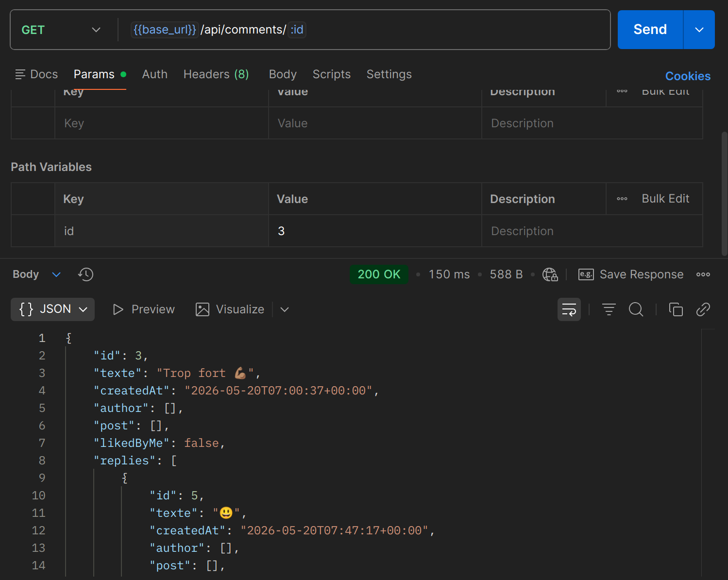The width and height of the screenshot is (728, 580).
Task: Click Save Response
Action: (642, 274)
